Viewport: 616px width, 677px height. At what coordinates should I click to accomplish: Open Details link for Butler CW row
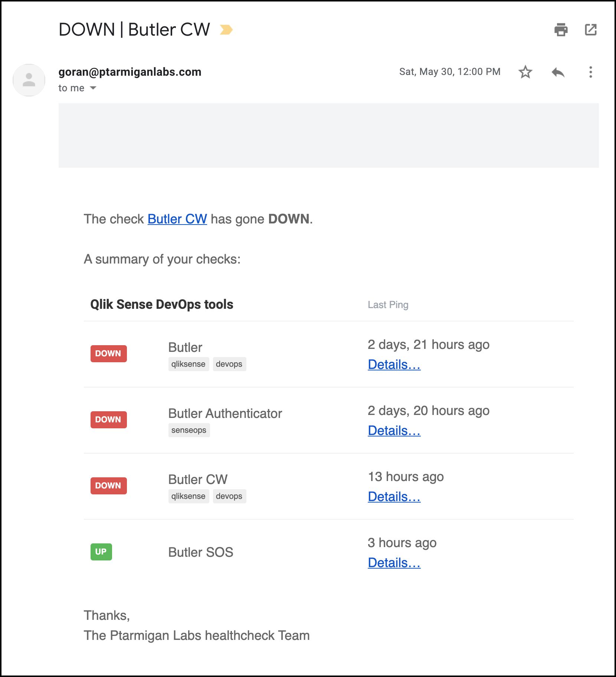coord(394,497)
